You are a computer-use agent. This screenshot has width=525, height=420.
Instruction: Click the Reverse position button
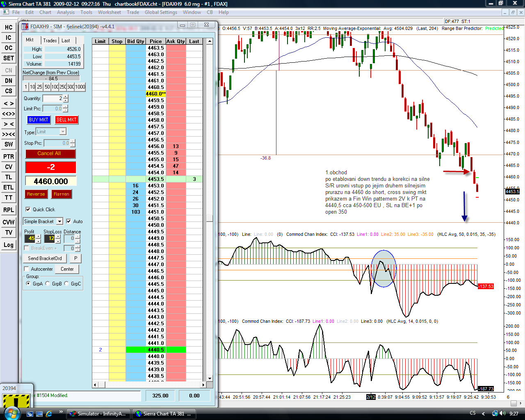36,194
